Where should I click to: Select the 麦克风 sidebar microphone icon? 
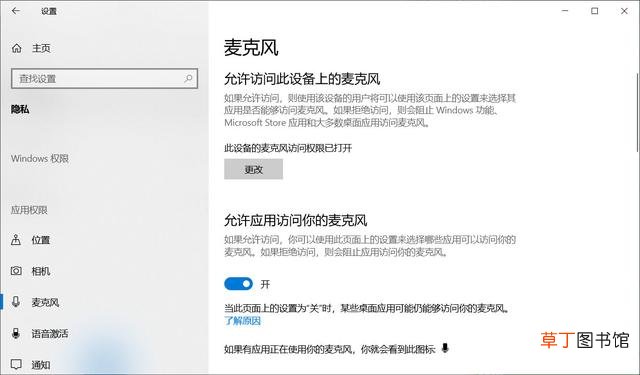pos(16,302)
